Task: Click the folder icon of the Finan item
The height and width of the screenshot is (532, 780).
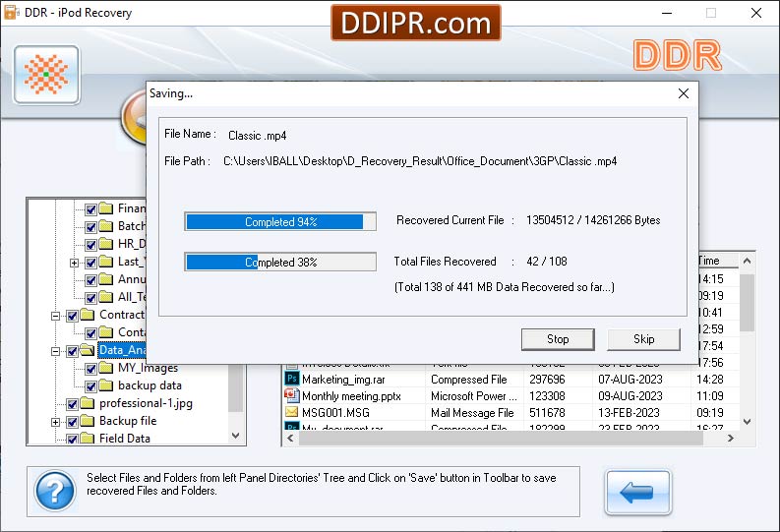Action: tap(105, 208)
